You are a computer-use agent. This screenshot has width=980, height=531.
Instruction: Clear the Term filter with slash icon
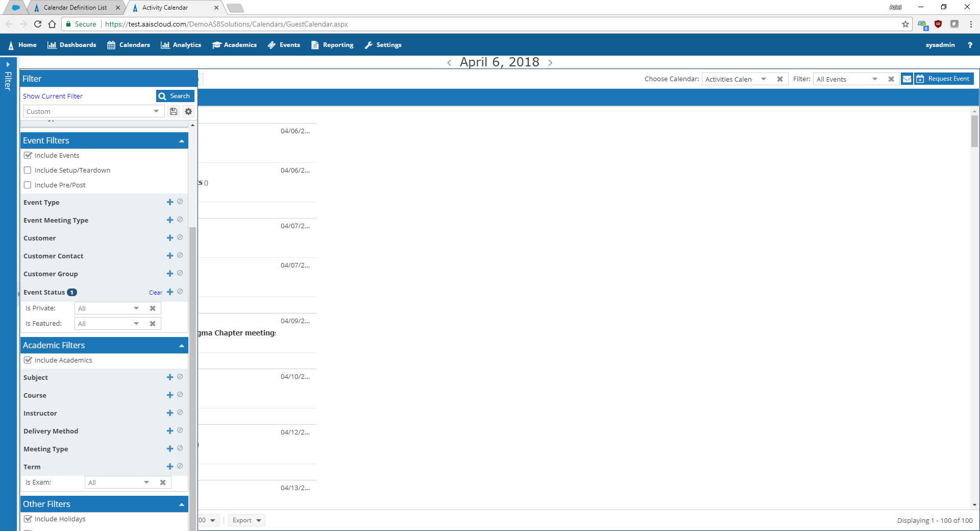coord(180,466)
